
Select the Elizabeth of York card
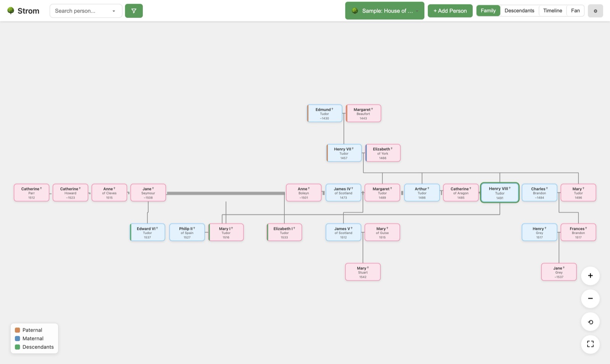pyautogui.click(x=383, y=153)
